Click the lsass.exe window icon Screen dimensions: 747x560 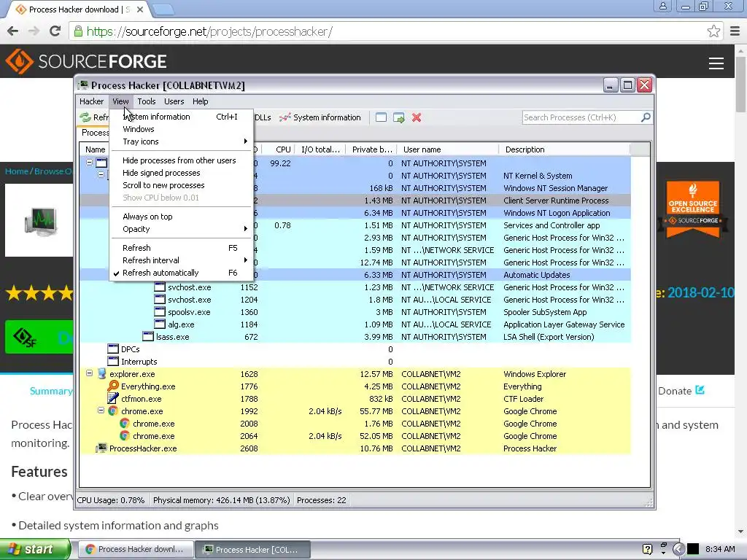click(148, 337)
